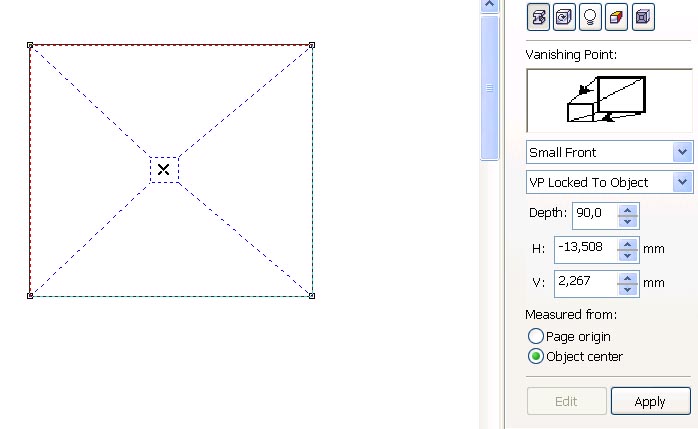698x429 pixels.
Task: Click the Edit button
Action: point(567,401)
